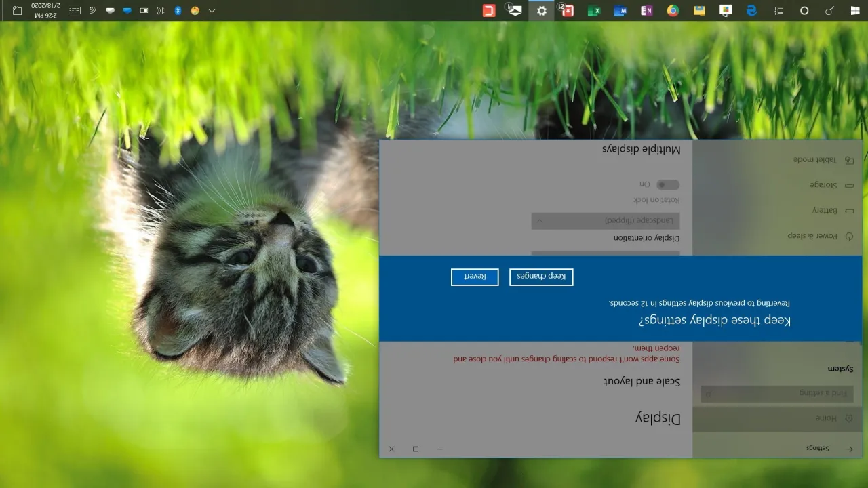Open the Power & sleep settings page
868x488 pixels.
coord(812,236)
